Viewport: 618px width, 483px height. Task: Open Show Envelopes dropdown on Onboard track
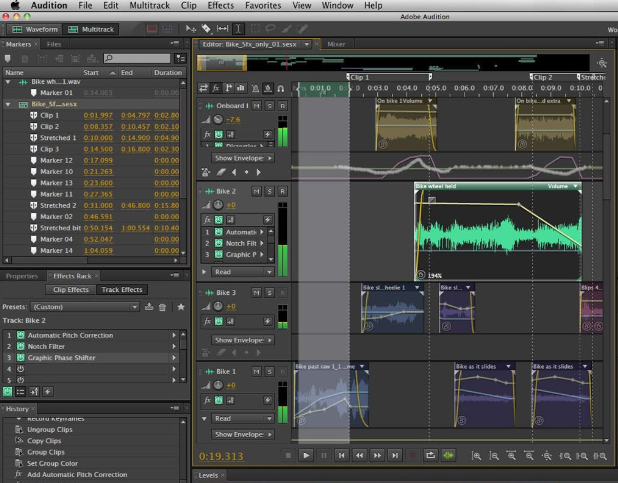click(x=243, y=158)
